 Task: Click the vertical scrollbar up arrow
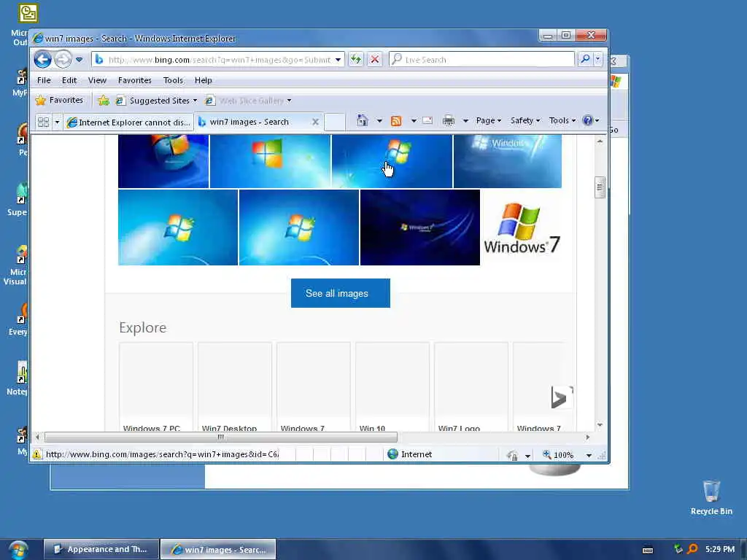[600, 141]
